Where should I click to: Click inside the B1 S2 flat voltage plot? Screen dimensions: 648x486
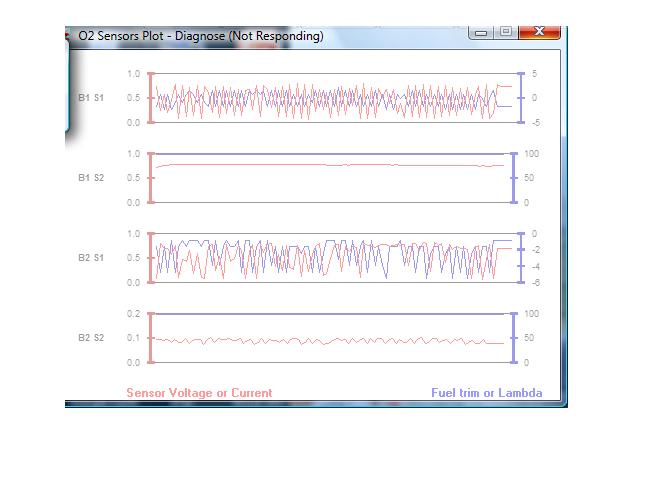[x=333, y=178]
